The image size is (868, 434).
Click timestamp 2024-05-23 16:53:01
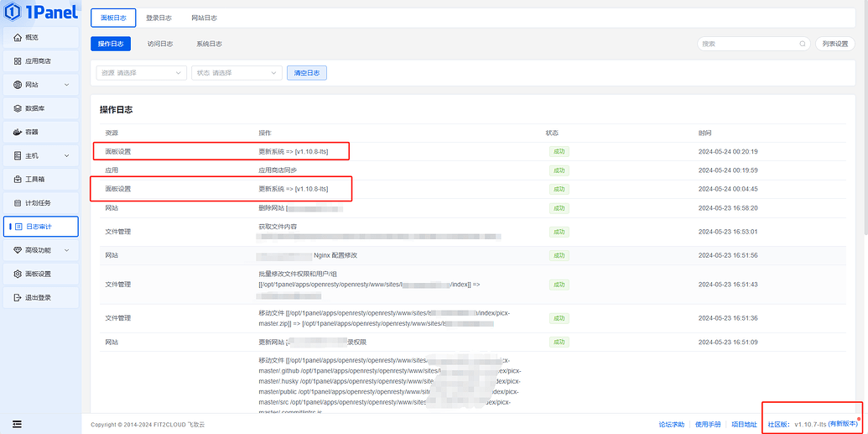point(728,232)
